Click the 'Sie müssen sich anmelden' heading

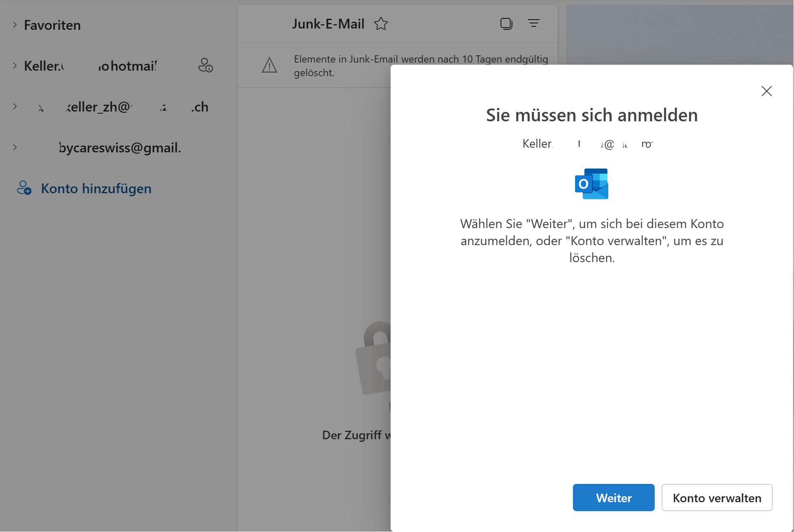coord(592,115)
